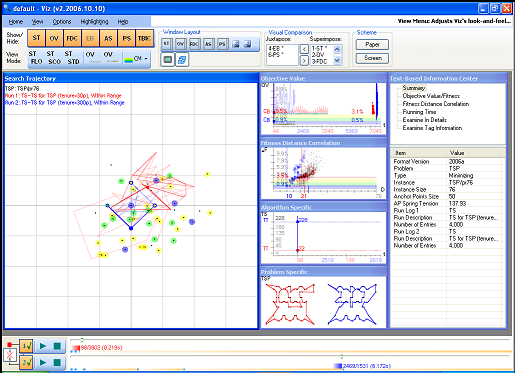Click the refresh layout icon
515x373 pixels.
[182, 60]
